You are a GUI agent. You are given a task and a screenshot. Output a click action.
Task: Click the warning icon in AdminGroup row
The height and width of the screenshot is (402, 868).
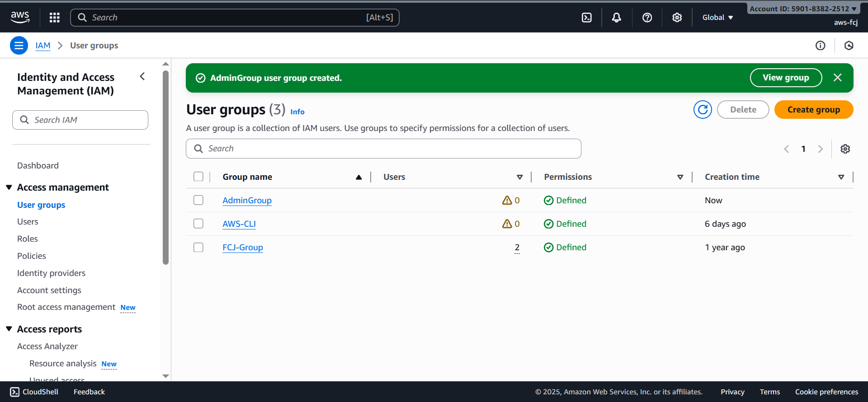tap(507, 200)
